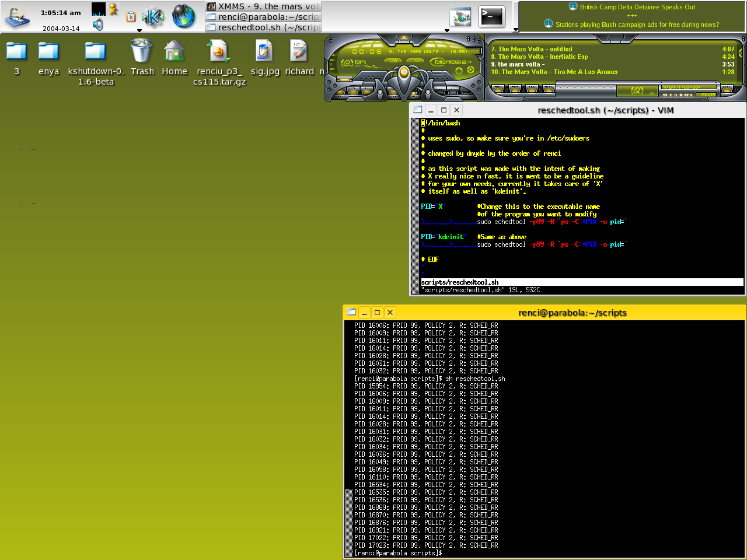
Task: Open the pager desktop preview icon
Action: coord(460,17)
